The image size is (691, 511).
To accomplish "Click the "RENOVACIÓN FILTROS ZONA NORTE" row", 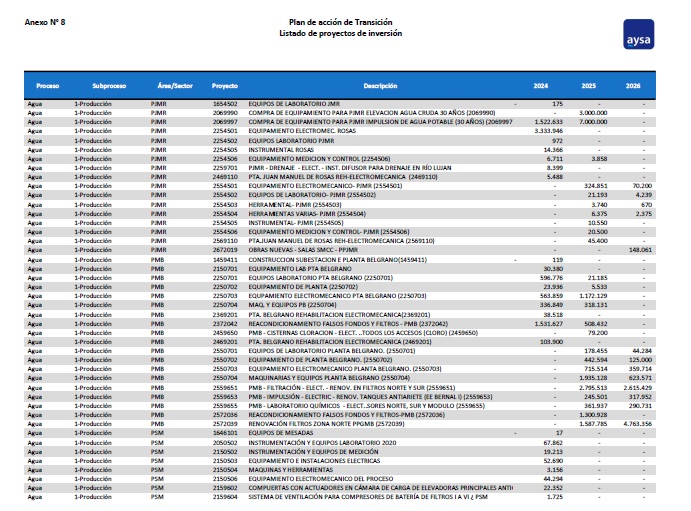I will [318, 424].
